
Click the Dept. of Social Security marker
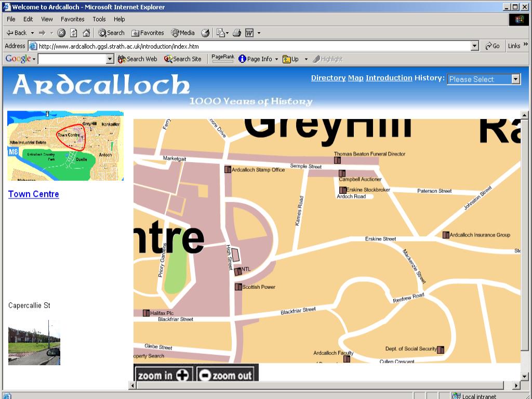pyautogui.click(x=441, y=350)
